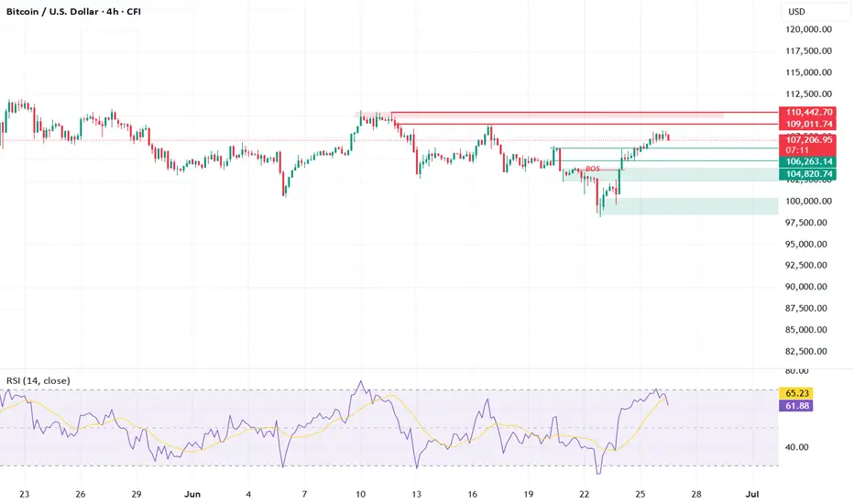The image size is (854, 504).
Task: Click the Jun date marker on time axis
Action: [192, 494]
